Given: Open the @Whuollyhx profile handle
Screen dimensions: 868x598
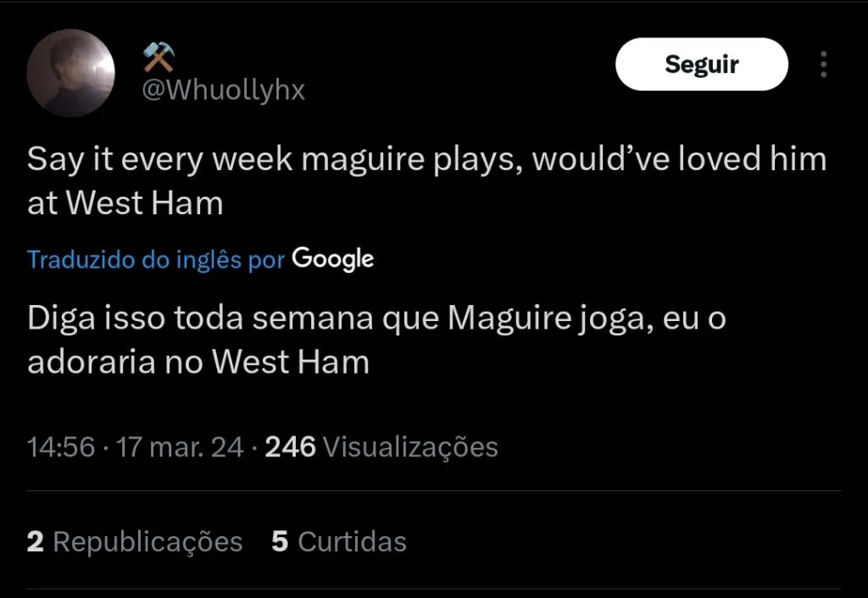Looking at the screenshot, I should 223,91.
